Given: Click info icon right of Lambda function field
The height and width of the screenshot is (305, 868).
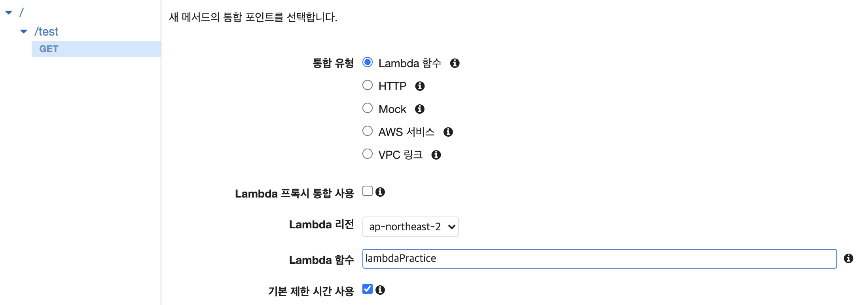Looking at the screenshot, I should tap(848, 258).
